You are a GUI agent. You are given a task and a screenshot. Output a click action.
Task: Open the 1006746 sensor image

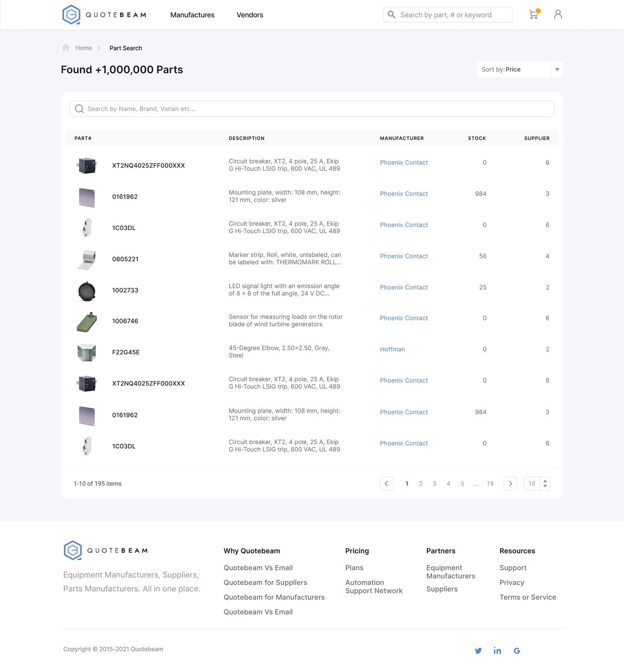[87, 322]
